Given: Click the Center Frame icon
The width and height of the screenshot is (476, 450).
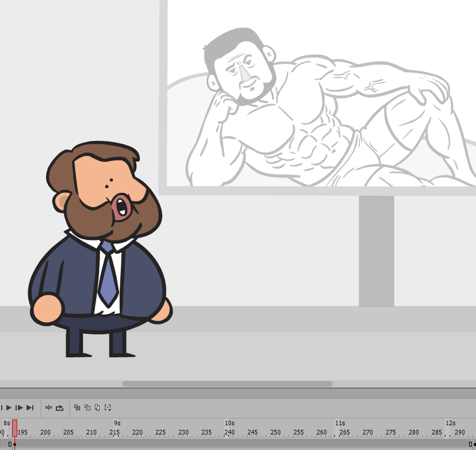Looking at the screenshot, I should click(48, 407).
